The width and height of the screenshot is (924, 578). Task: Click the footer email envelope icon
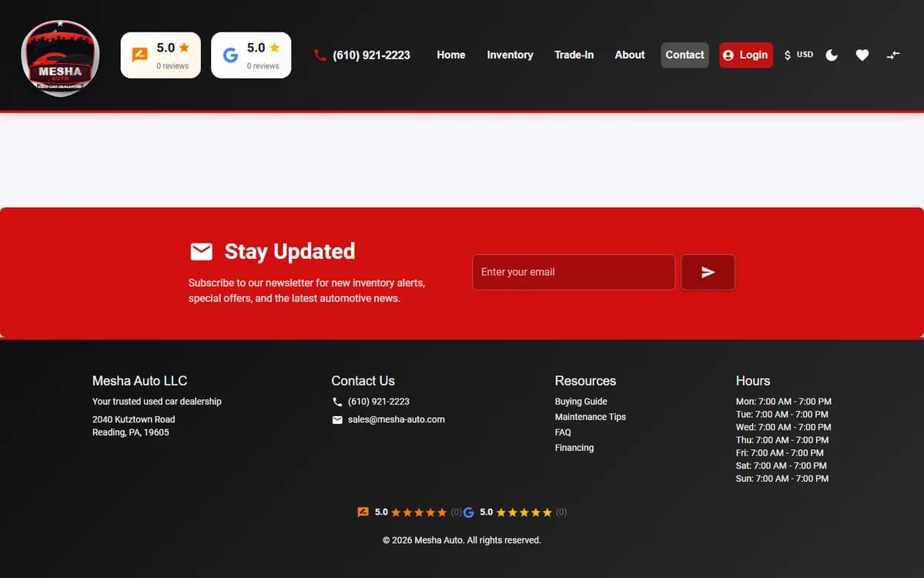[x=337, y=420]
